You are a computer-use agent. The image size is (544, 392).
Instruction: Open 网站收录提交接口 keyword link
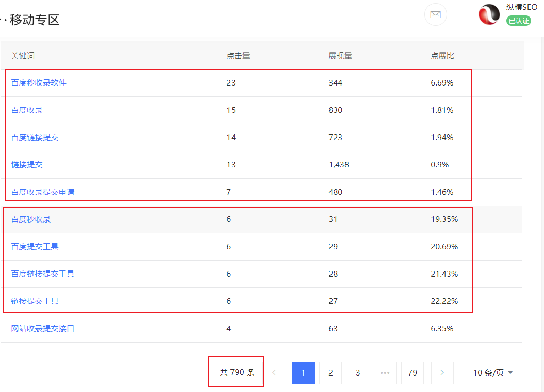coord(43,328)
